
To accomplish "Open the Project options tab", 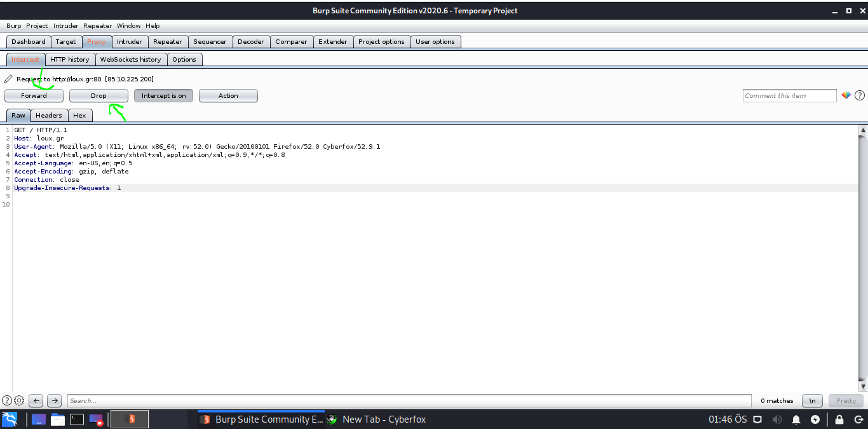I will click(381, 42).
